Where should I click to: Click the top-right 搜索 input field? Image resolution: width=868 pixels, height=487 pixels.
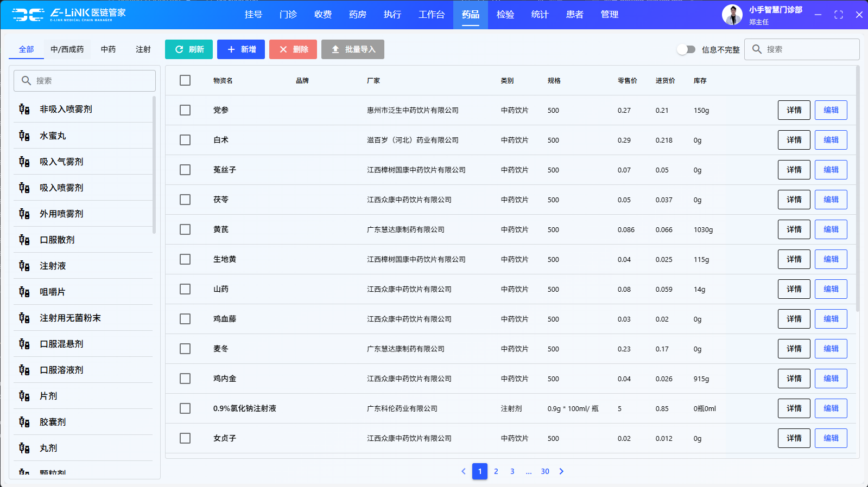tap(809, 49)
